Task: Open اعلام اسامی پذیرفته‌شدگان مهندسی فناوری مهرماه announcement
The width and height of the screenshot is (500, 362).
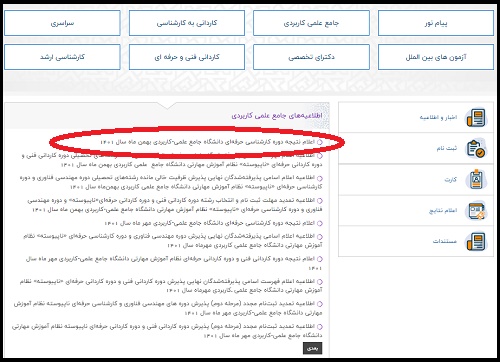Action: (173, 241)
